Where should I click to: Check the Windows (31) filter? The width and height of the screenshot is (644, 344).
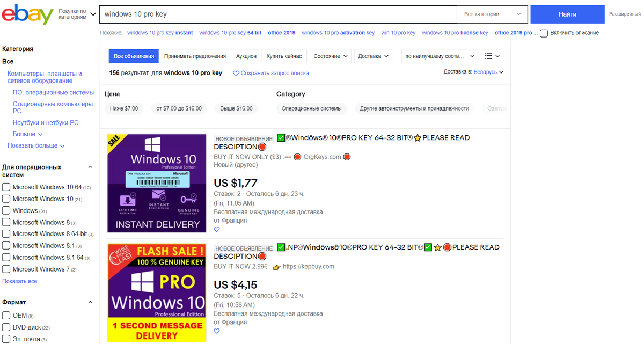click(x=6, y=211)
